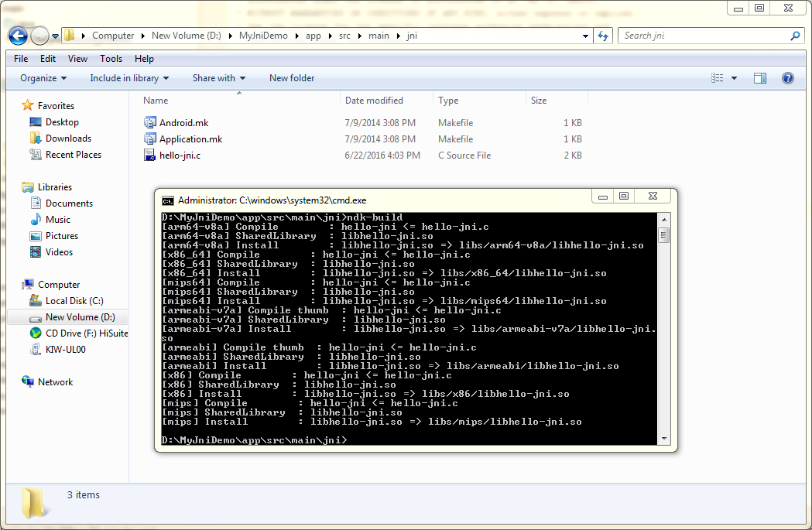Open the File menu
The image size is (812, 530).
tap(21, 59)
